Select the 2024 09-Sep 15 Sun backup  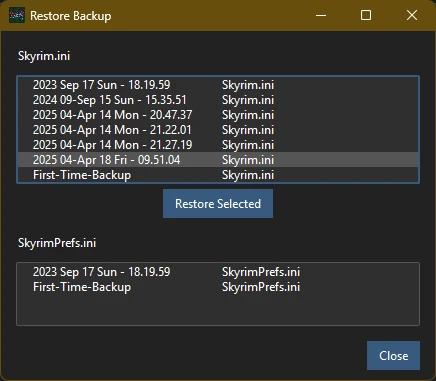click(218, 100)
